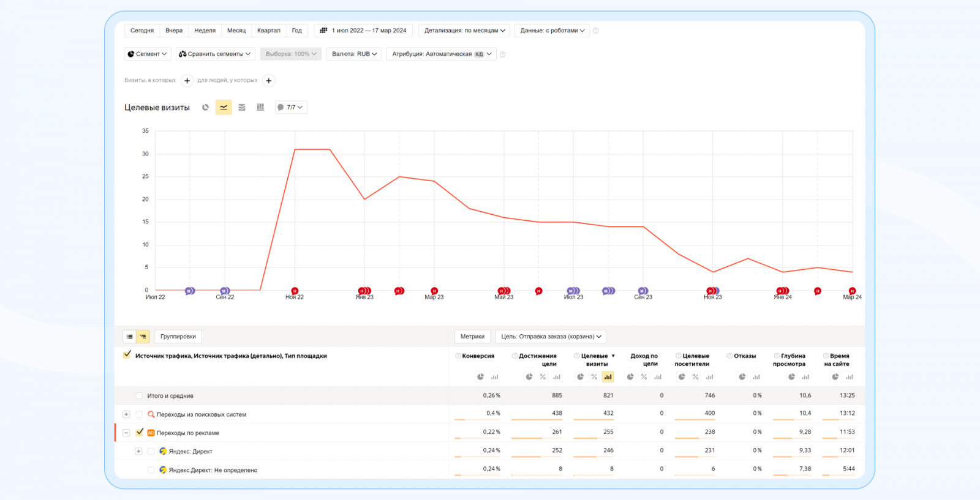
Task: Select the Квартал period tab
Action: [x=268, y=31]
